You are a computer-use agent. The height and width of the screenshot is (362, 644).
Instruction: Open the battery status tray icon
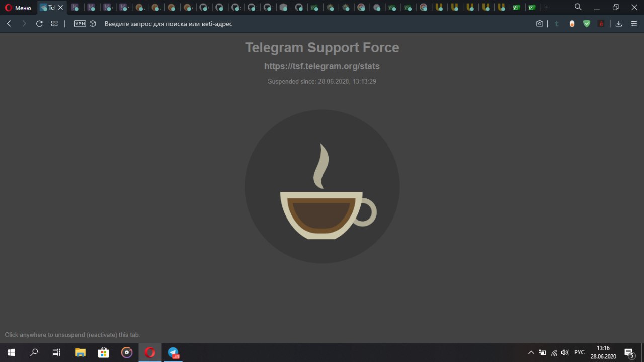coord(543,352)
